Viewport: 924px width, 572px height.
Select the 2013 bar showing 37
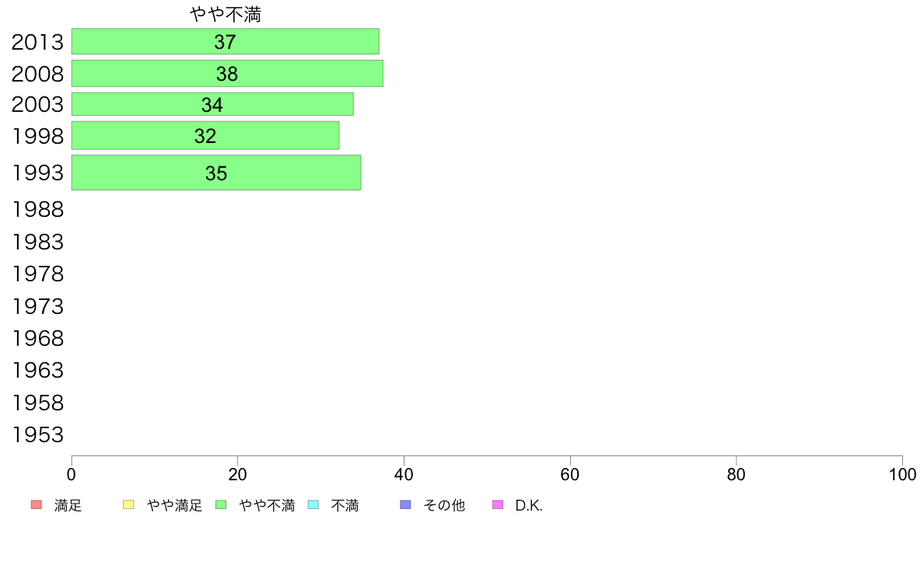tap(225, 41)
